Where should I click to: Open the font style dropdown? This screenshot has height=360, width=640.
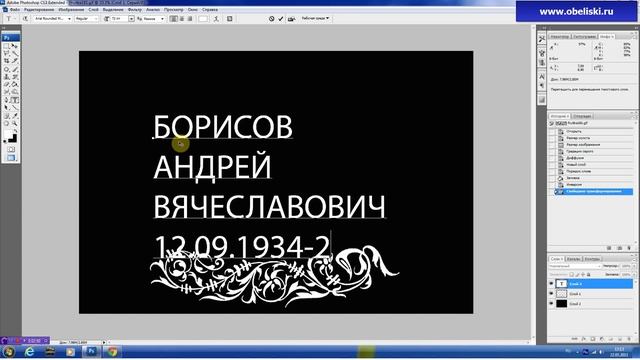[x=96, y=19]
